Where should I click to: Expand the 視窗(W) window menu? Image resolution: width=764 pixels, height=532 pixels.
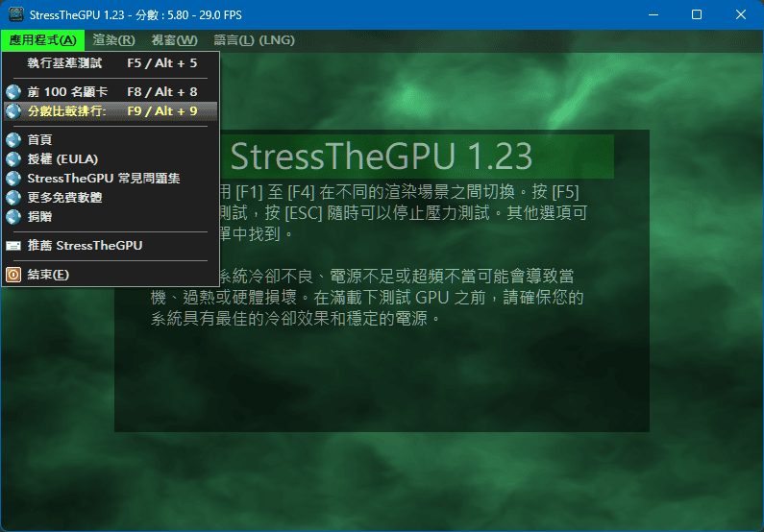tap(174, 40)
